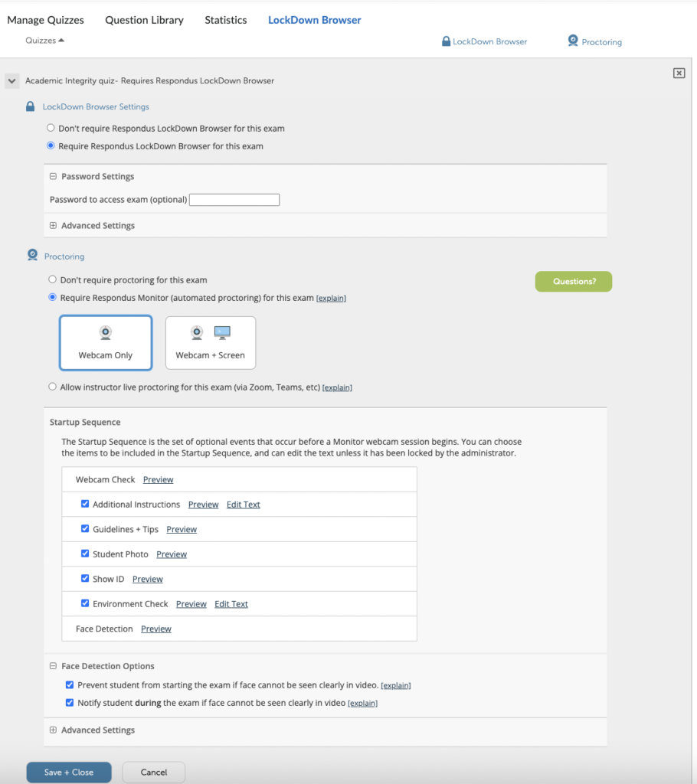Collapse the Password Settings section
Screen dimensions: 697x784
pos(54,176)
